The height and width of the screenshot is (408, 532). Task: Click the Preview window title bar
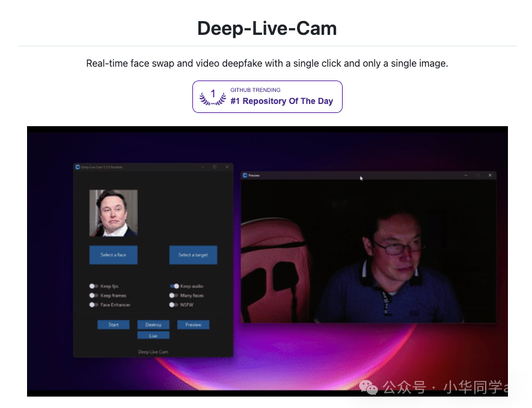click(361, 174)
